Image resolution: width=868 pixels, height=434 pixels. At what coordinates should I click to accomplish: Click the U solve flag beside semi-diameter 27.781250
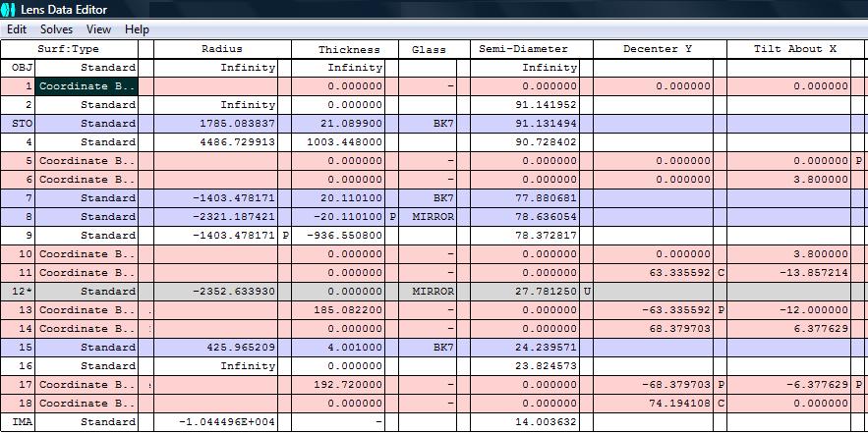click(x=587, y=292)
